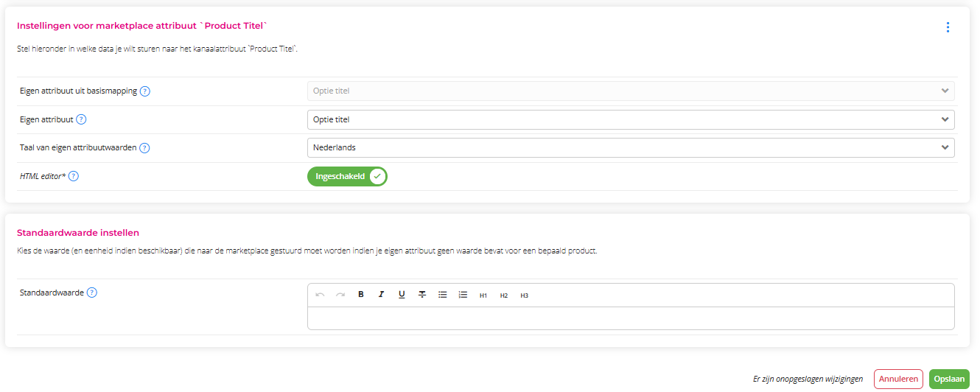Open the Nederlands language dropdown

point(631,147)
